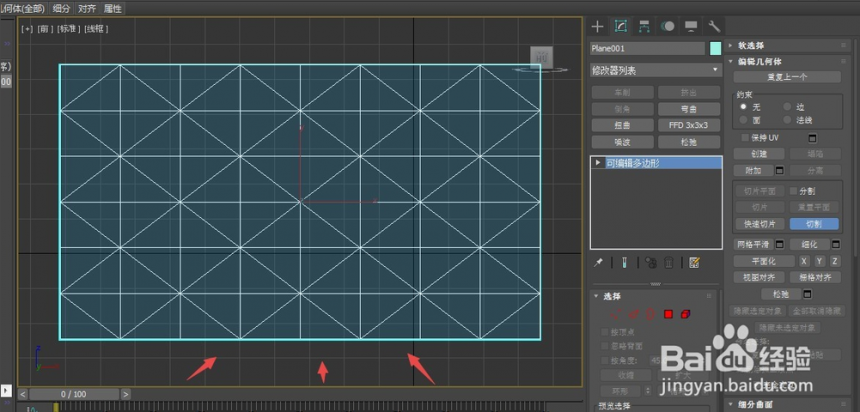Select constraint 边 radio button

[x=787, y=106]
